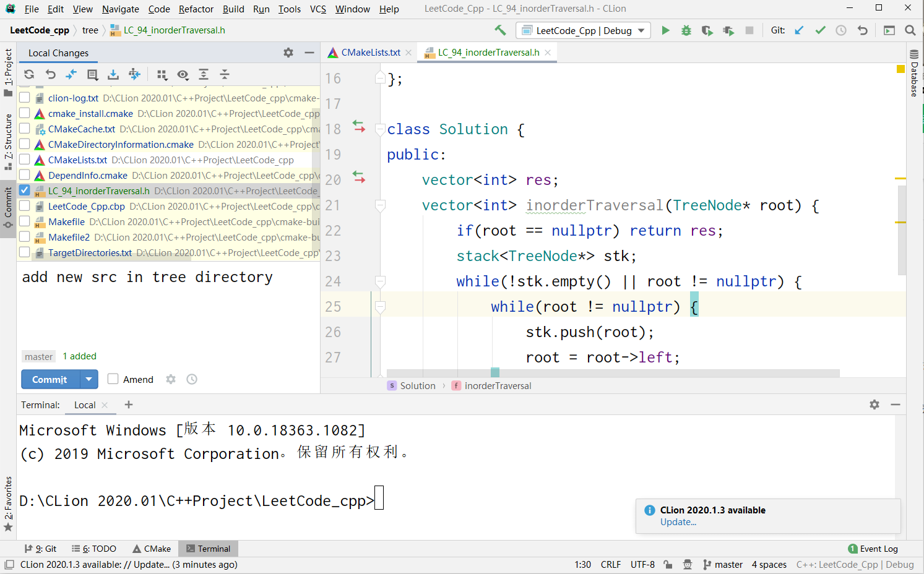Click the green Run button
924x574 pixels.
tap(665, 30)
